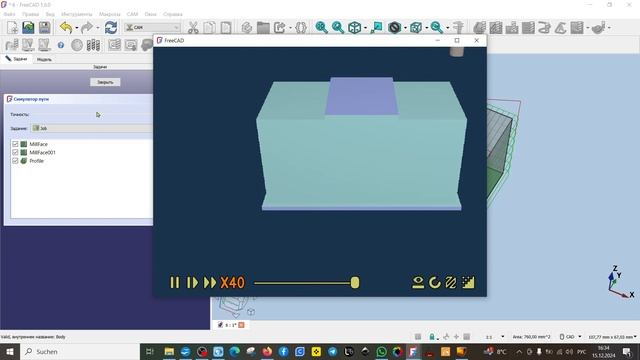Toggle the MillFace operation checkbox
The height and width of the screenshot is (360, 640).
pyautogui.click(x=15, y=144)
